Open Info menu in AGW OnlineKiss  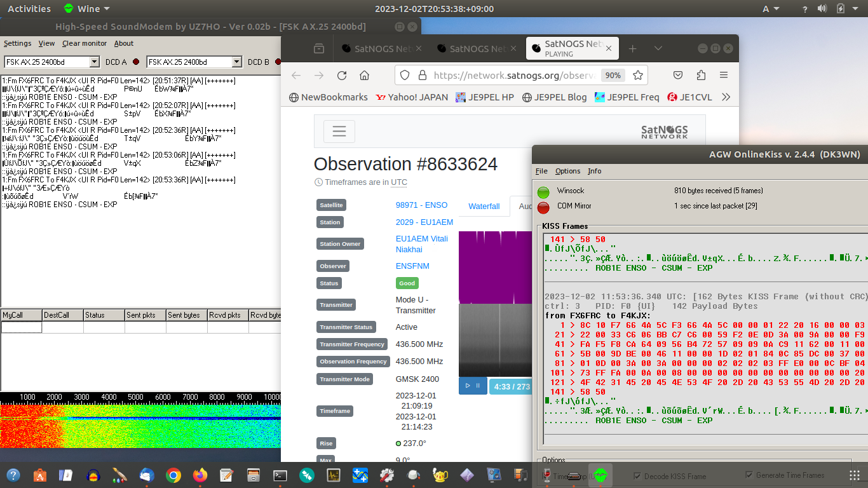(x=594, y=171)
